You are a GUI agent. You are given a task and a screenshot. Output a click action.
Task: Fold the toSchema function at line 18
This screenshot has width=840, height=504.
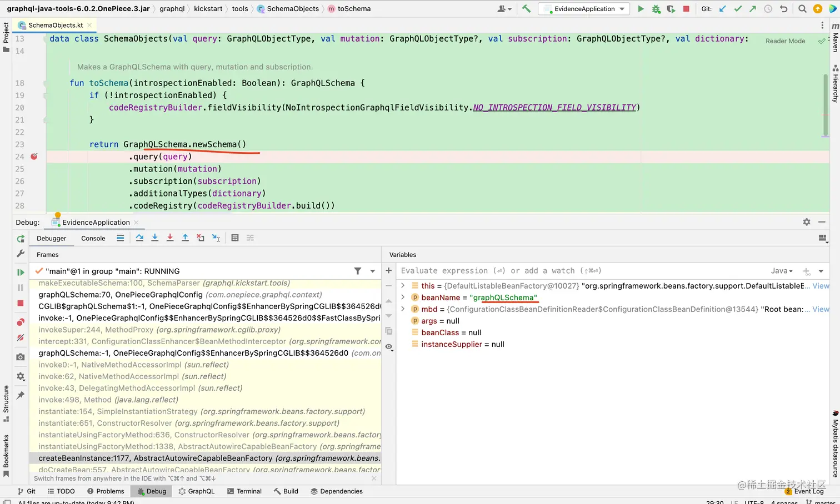coord(46,83)
